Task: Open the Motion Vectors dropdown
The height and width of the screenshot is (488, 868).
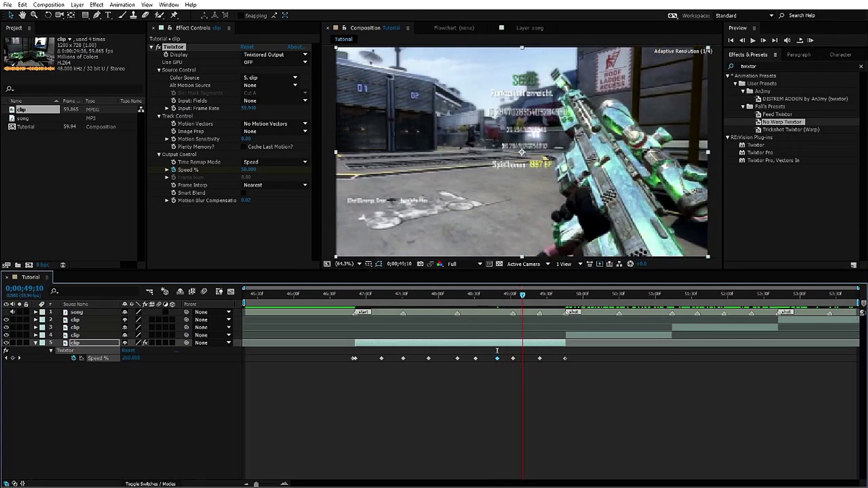Action: pyautogui.click(x=275, y=123)
